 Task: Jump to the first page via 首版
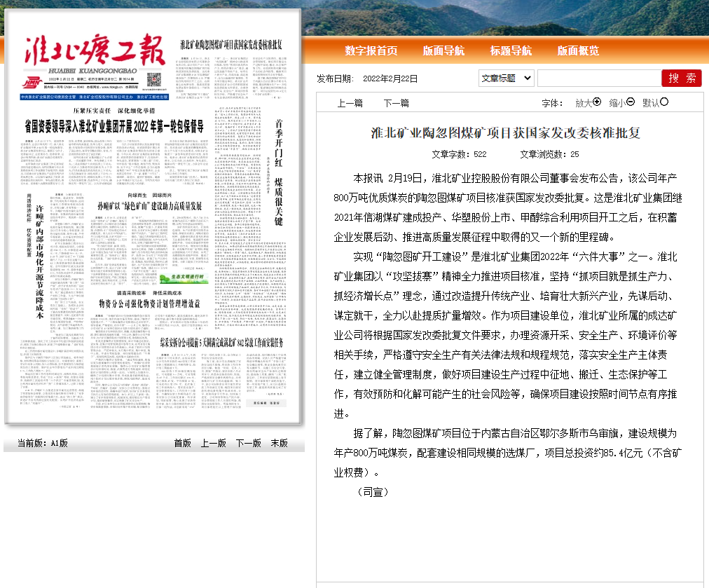click(183, 443)
